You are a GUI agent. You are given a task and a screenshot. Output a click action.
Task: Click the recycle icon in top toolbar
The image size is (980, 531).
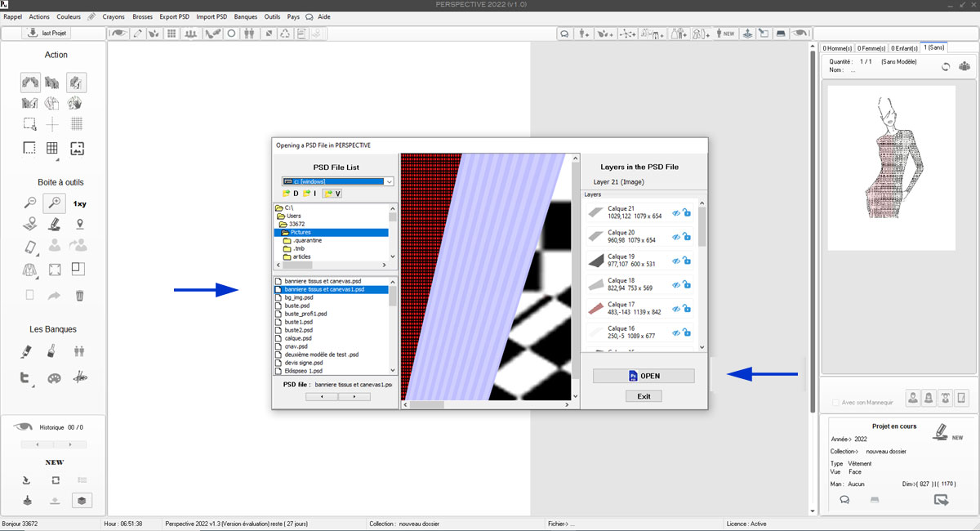pyautogui.click(x=285, y=33)
